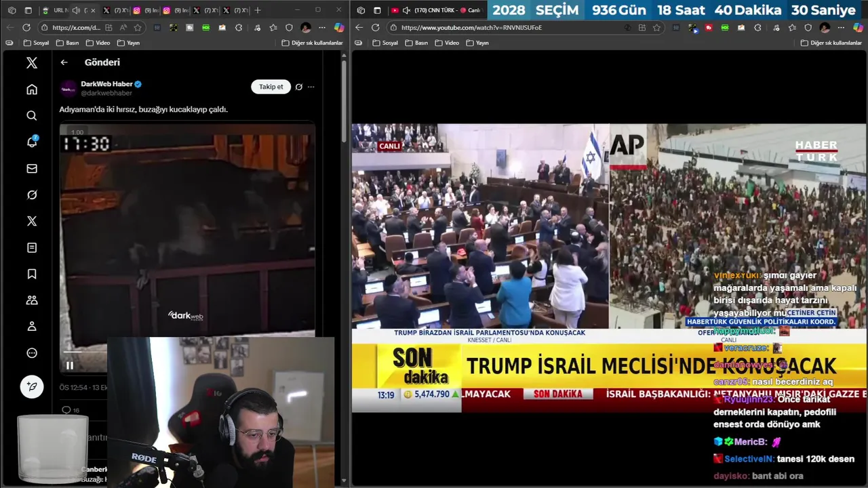Click the X page vertical scrollbar
The image size is (868, 488).
[x=344, y=101]
